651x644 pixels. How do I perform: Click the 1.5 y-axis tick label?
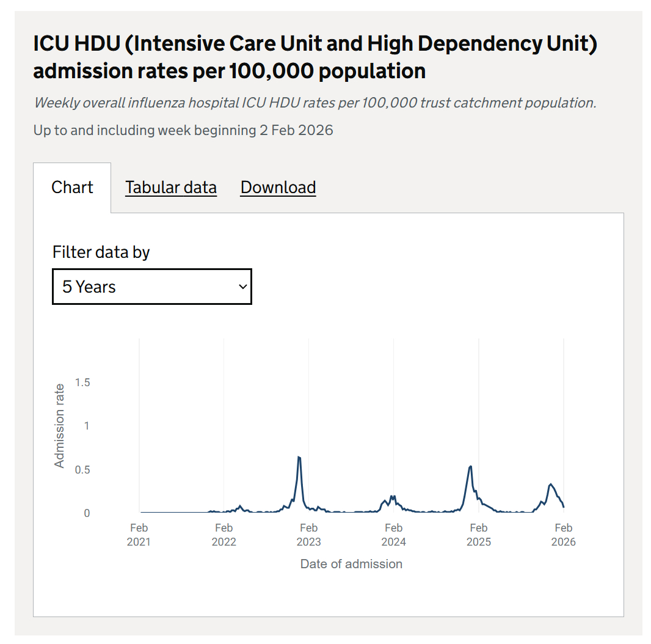(82, 382)
